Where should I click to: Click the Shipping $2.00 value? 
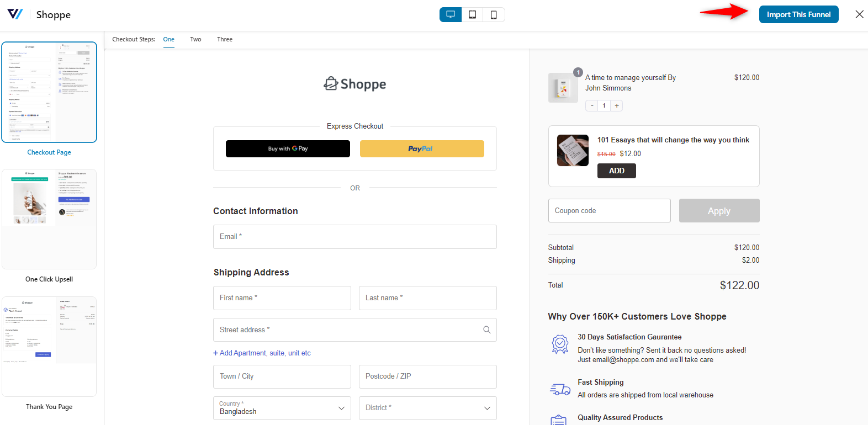(750, 261)
